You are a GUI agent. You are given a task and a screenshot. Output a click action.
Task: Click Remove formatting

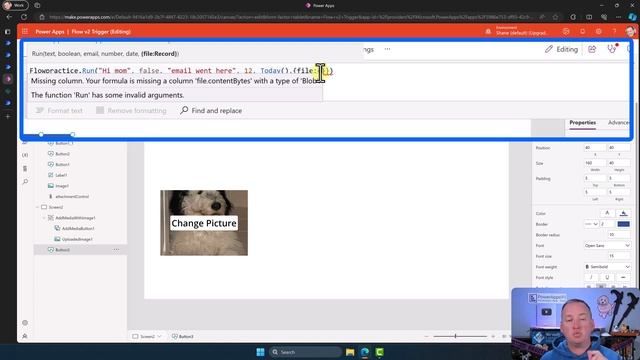pyautogui.click(x=131, y=111)
